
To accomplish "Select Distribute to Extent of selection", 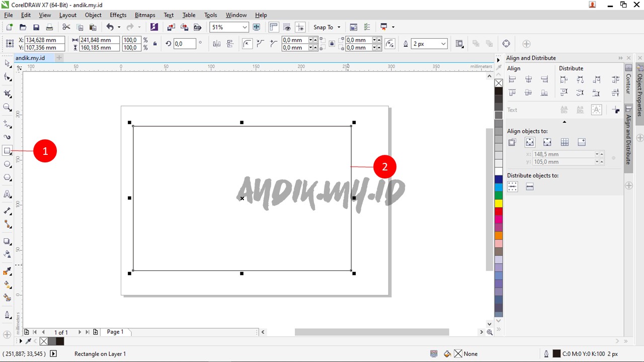I will pyautogui.click(x=512, y=187).
